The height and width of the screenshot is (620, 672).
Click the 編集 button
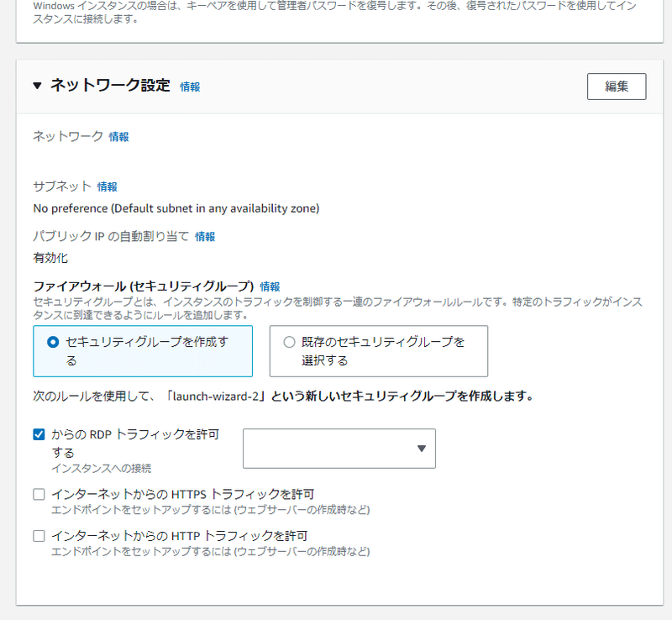[617, 87]
